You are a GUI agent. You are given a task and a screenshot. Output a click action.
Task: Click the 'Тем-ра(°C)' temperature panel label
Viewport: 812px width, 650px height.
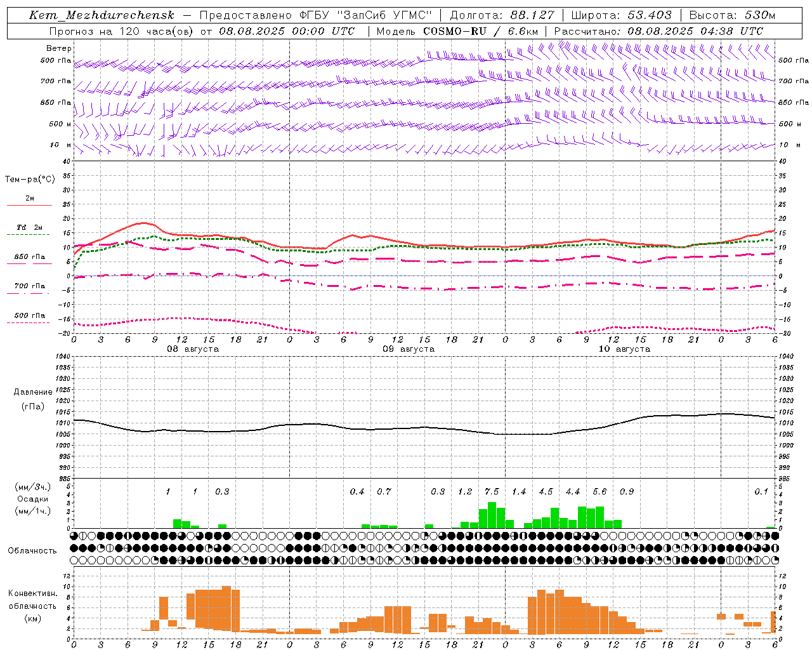30,179
